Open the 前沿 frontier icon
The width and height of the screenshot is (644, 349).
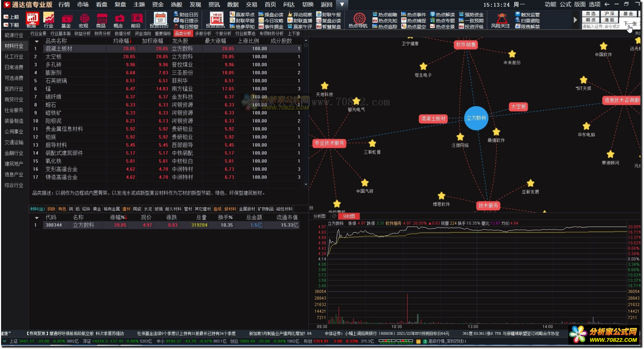click(136, 21)
